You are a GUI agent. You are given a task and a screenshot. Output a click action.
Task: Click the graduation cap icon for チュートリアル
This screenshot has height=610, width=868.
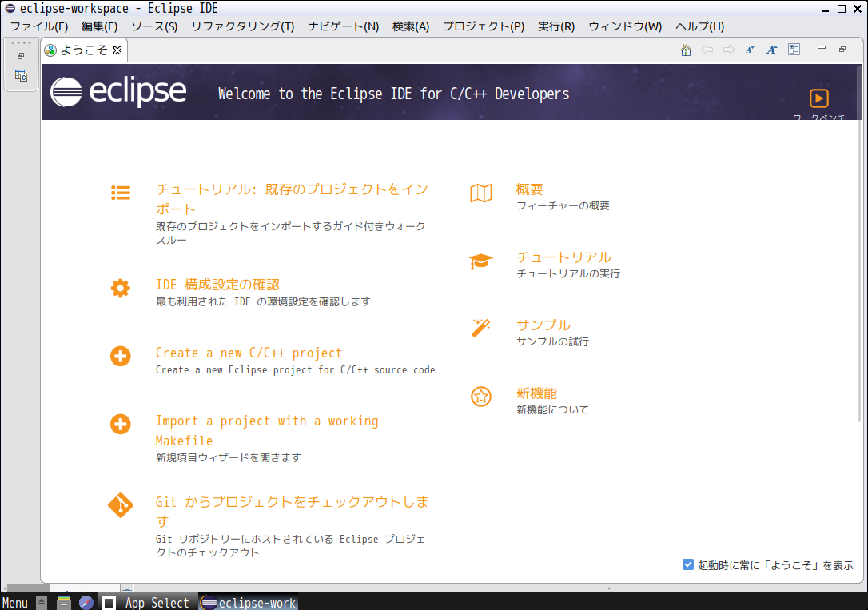481,261
